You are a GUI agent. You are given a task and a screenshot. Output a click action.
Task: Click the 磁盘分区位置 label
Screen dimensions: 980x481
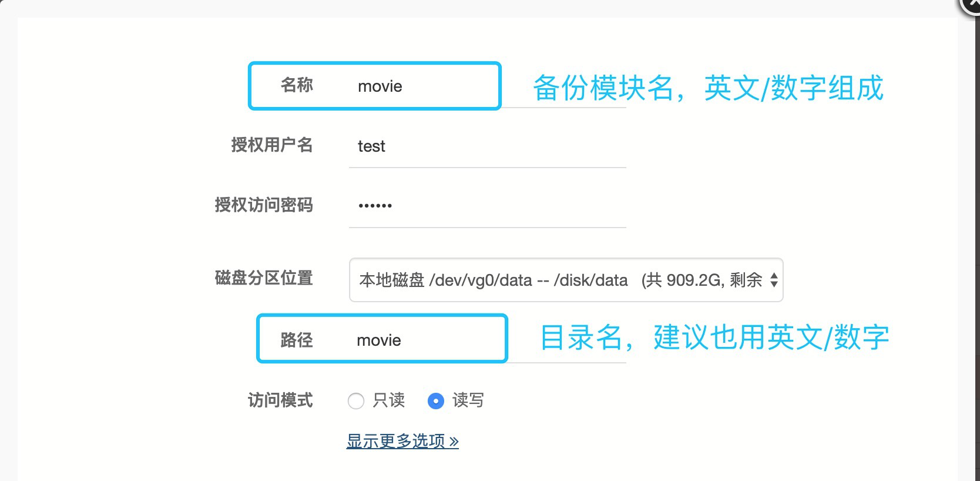coord(264,278)
